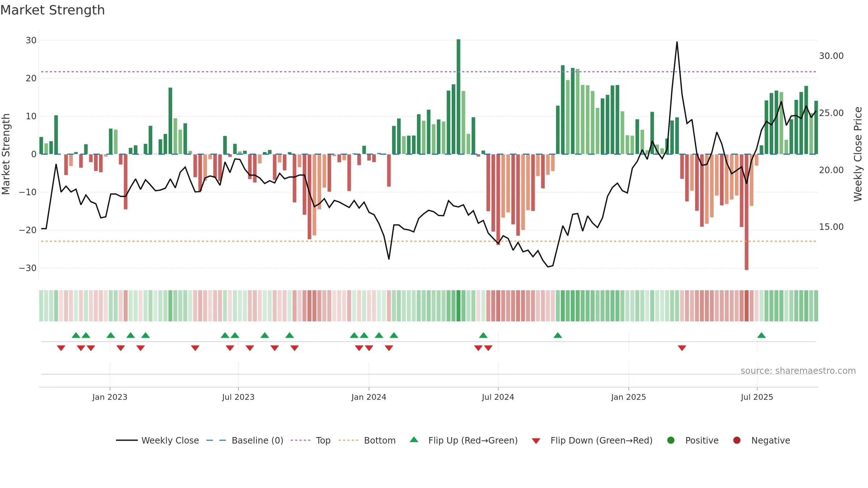Click the 20.00 price tick label
The width and height of the screenshot is (868, 488).
[831, 170]
